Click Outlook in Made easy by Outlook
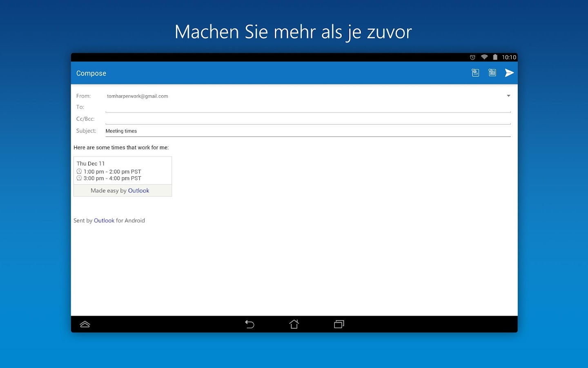 tap(138, 190)
